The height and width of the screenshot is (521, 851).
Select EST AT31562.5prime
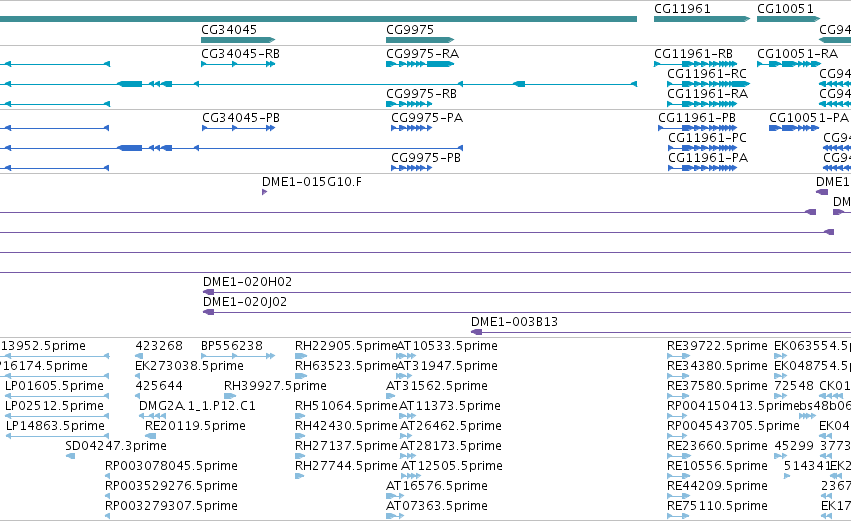[437, 386]
